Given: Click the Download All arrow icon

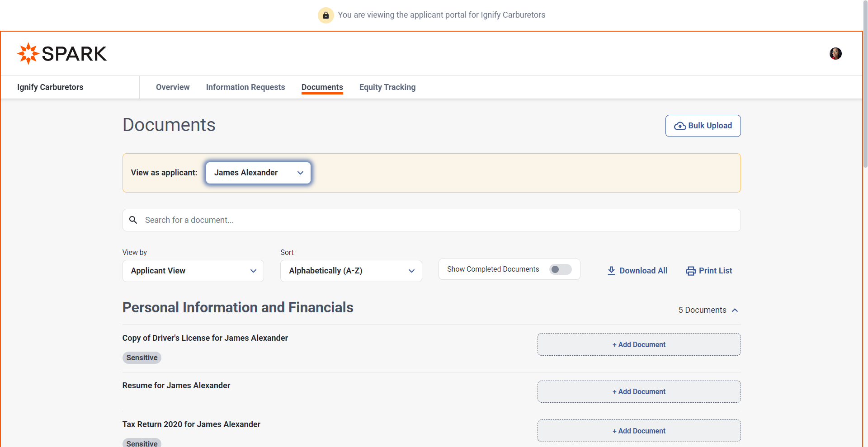Looking at the screenshot, I should tap(611, 271).
